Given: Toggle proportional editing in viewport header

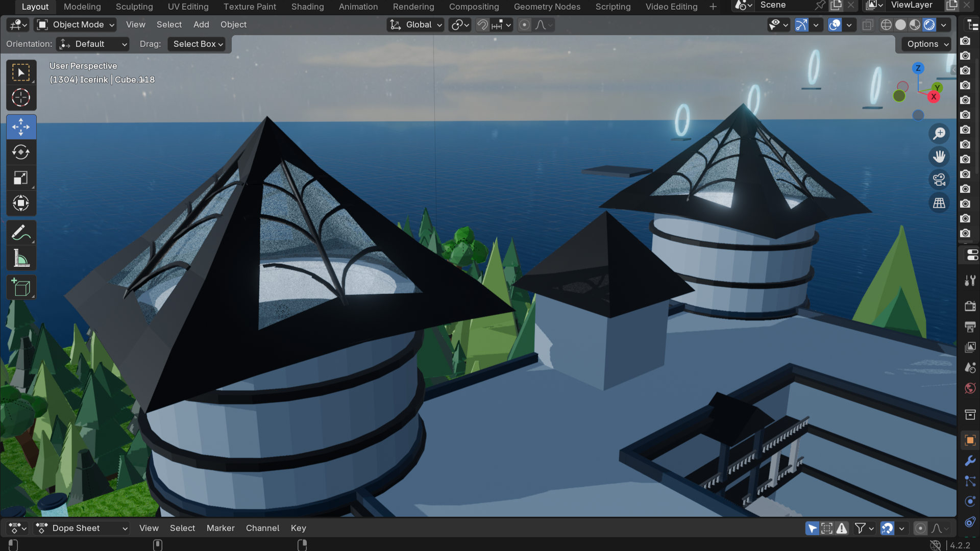Looking at the screenshot, I should [x=524, y=24].
